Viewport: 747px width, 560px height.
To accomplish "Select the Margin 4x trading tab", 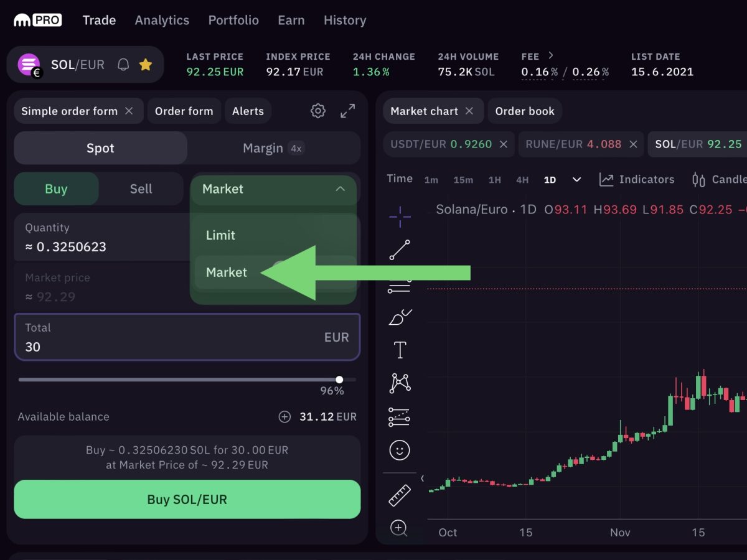I will point(273,148).
